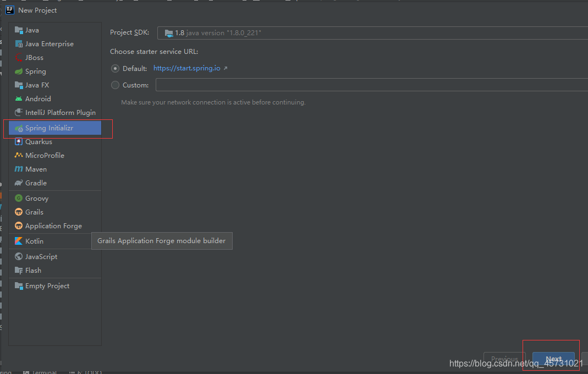Click into the Custom URL input field

[x=372, y=85]
